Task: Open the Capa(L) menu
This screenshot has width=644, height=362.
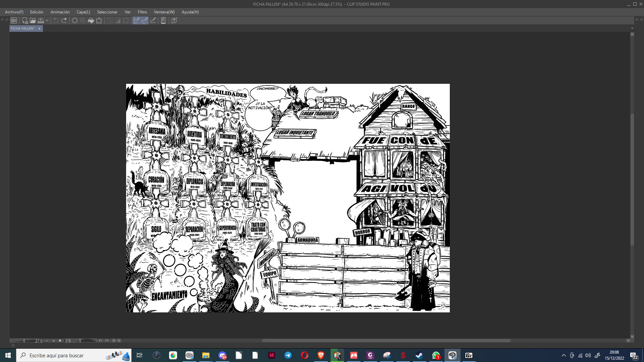Action: 83,12
